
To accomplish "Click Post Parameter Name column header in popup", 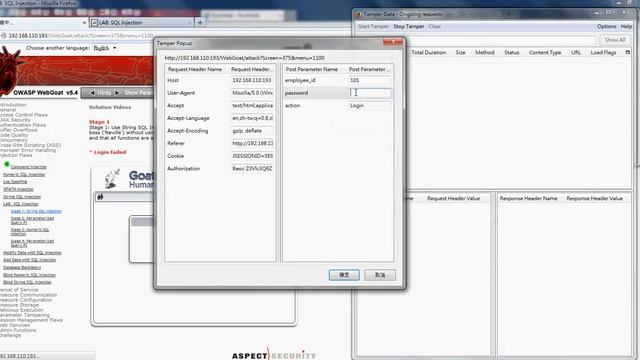I will click(311, 69).
